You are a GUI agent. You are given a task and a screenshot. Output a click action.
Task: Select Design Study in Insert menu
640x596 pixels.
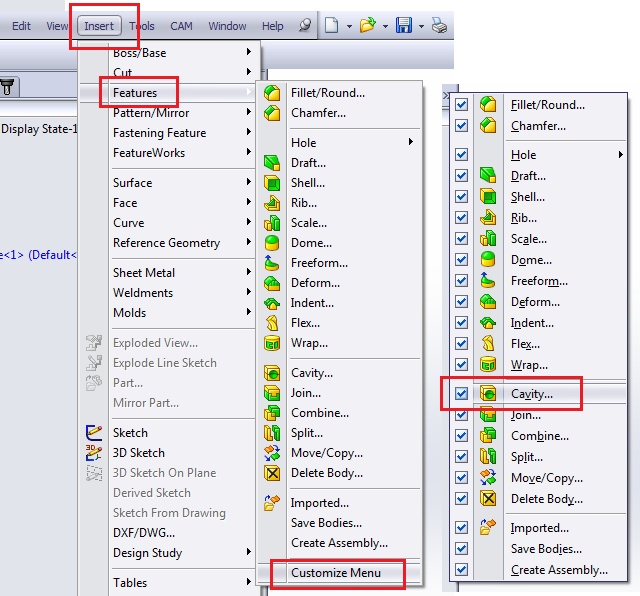[x=147, y=552]
